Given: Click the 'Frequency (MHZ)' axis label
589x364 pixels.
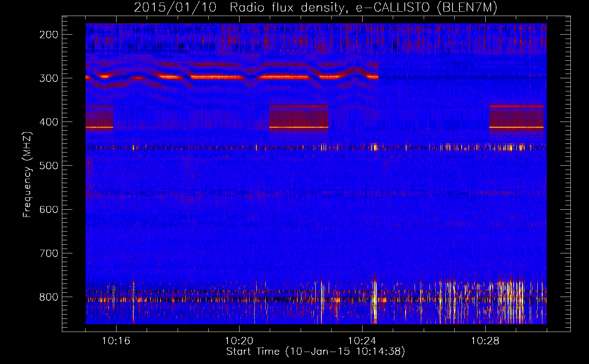Looking at the screenshot, I should click(27, 174).
